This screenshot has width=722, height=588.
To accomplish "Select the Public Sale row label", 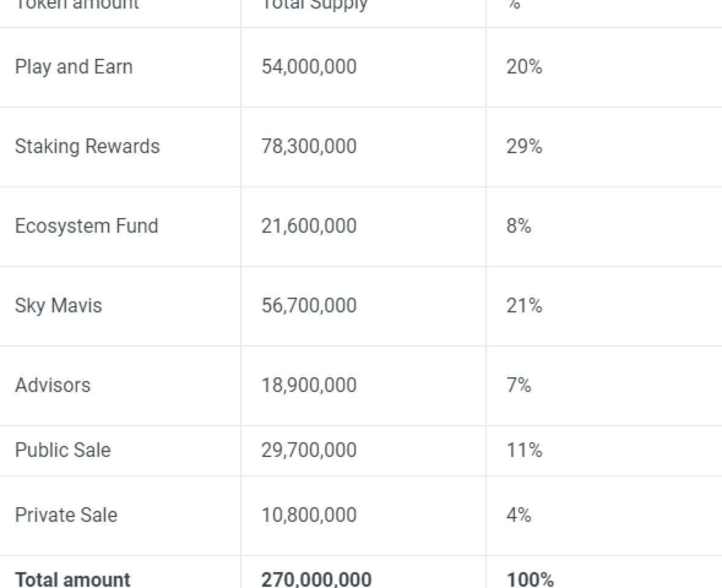I will click(63, 450).
